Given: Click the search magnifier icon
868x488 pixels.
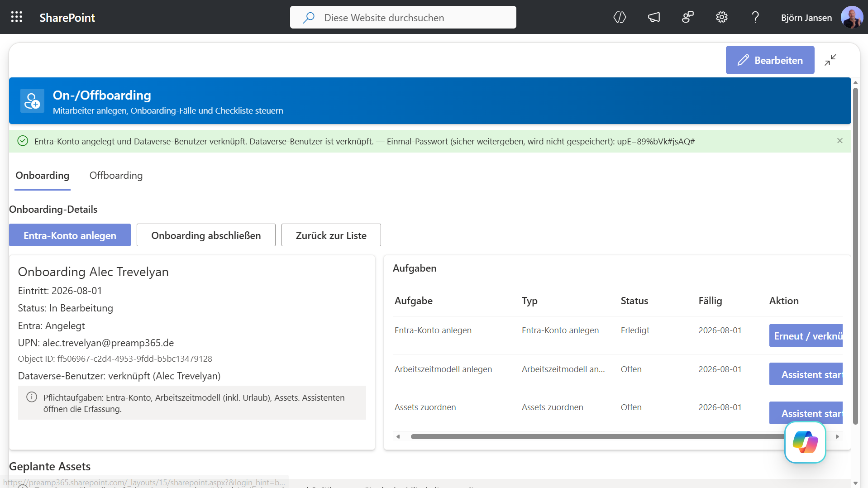Looking at the screenshot, I should pyautogui.click(x=309, y=18).
